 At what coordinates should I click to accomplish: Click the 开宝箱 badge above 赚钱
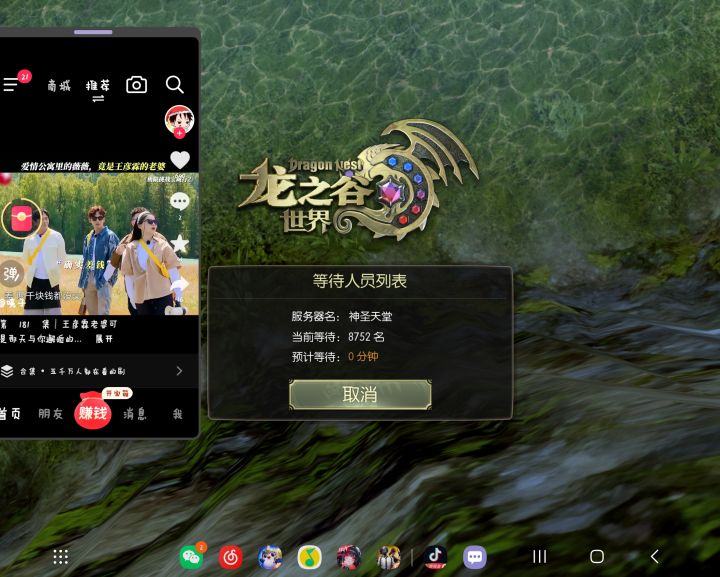coord(117,393)
